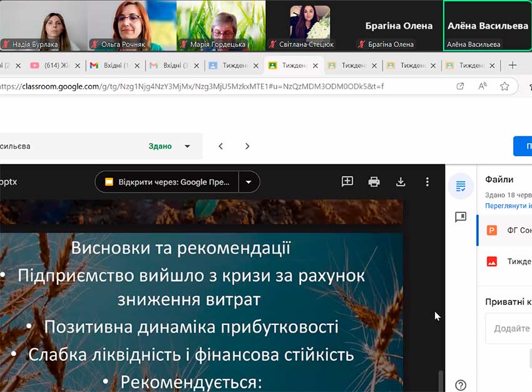Open the three-dot more actions menu

click(x=427, y=182)
